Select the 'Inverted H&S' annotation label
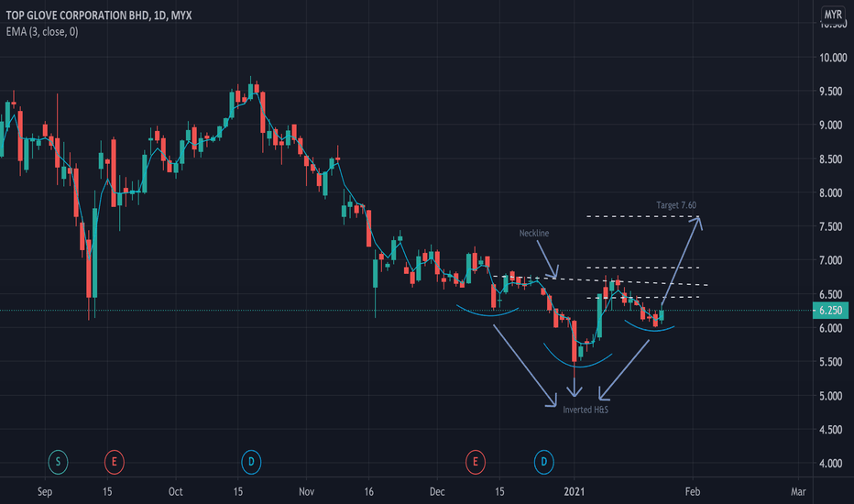 [586, 410]
